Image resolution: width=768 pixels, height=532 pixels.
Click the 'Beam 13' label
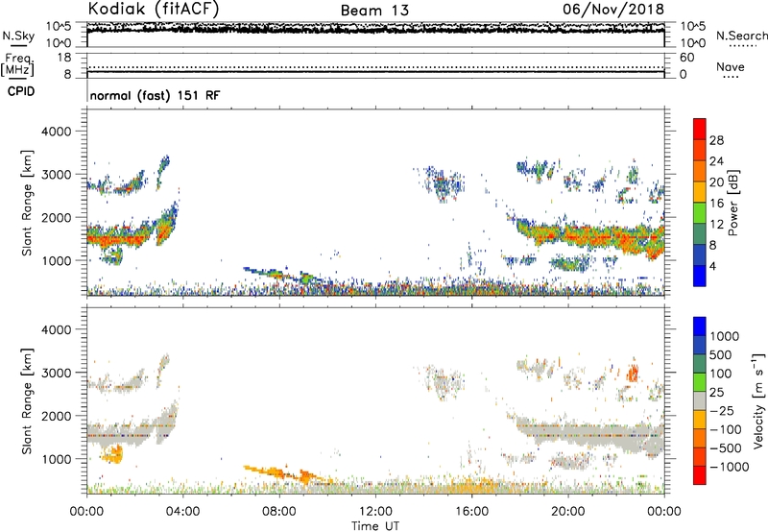click(x=374, y=11)
